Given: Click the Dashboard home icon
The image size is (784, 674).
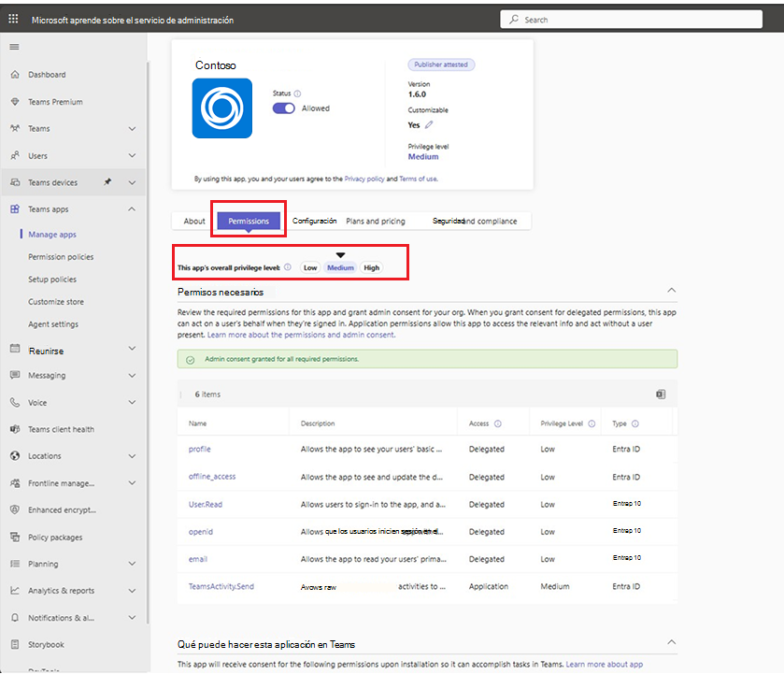Looking at the screenshot, I should tap(15, 75).
